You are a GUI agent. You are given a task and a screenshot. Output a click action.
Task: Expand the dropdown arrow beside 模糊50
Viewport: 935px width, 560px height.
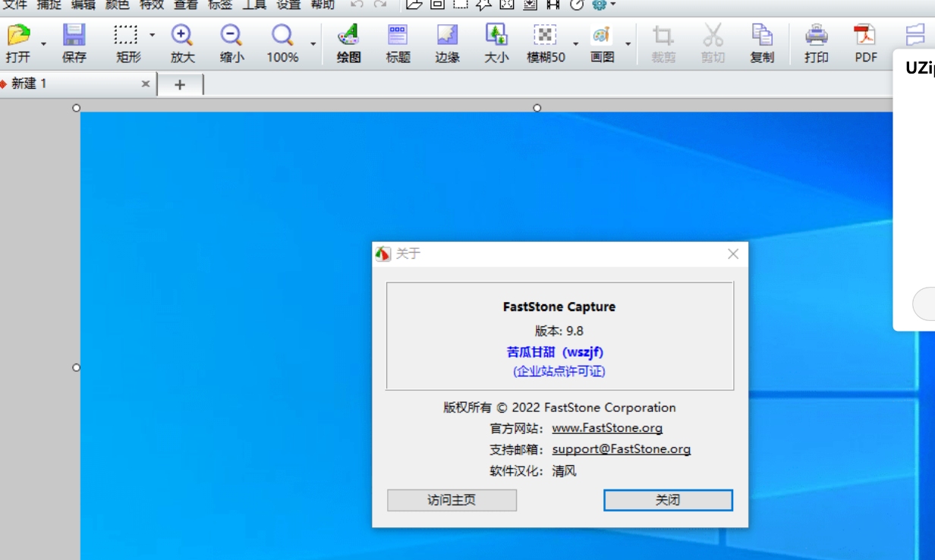pos(575,44)
